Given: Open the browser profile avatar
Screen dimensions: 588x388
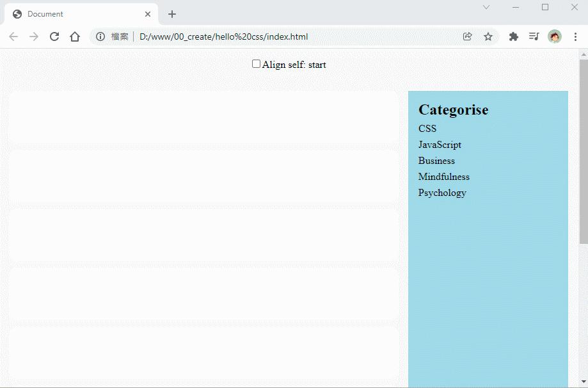Looking at the screenshot, I should tap(555, 36).
